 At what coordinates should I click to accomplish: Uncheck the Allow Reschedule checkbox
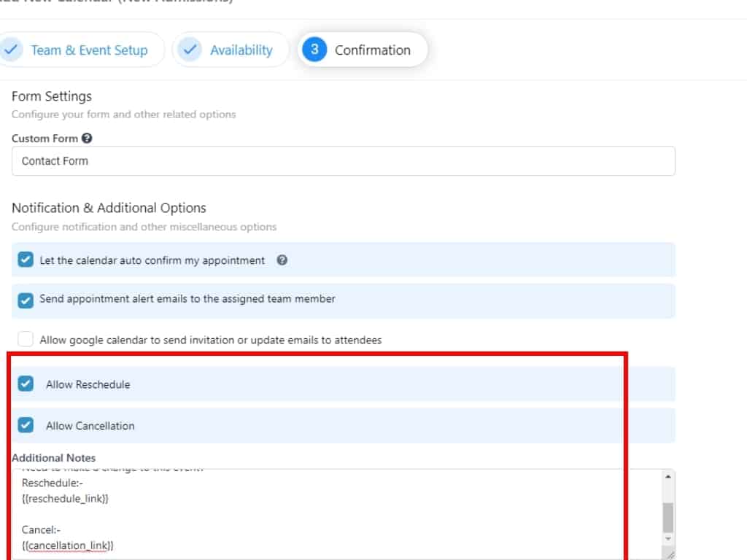click(26, 384)
